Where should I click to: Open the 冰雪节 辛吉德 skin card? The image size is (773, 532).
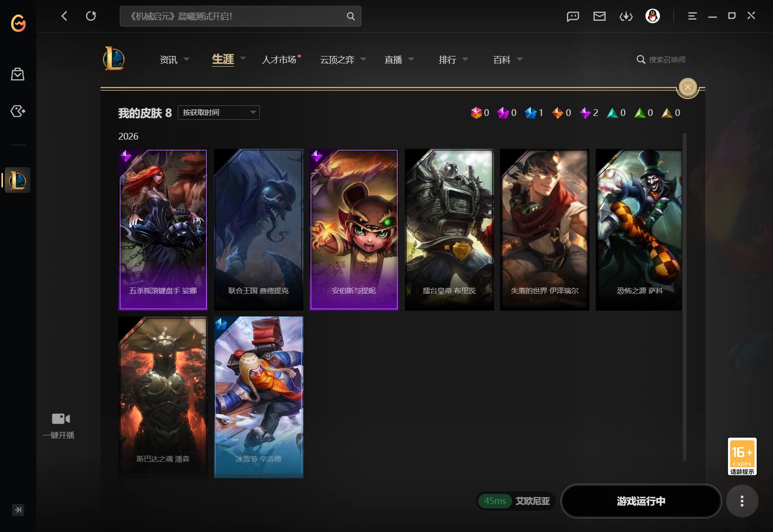click(x=258, y=397)
